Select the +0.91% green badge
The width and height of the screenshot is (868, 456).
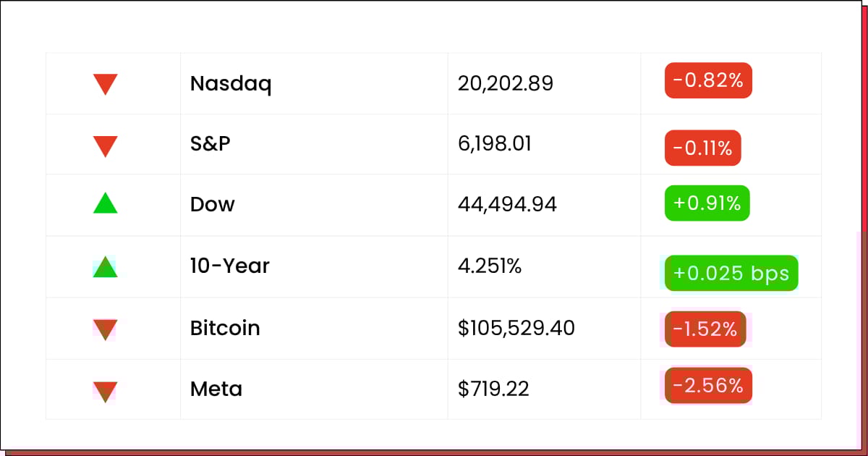[707, 203]
